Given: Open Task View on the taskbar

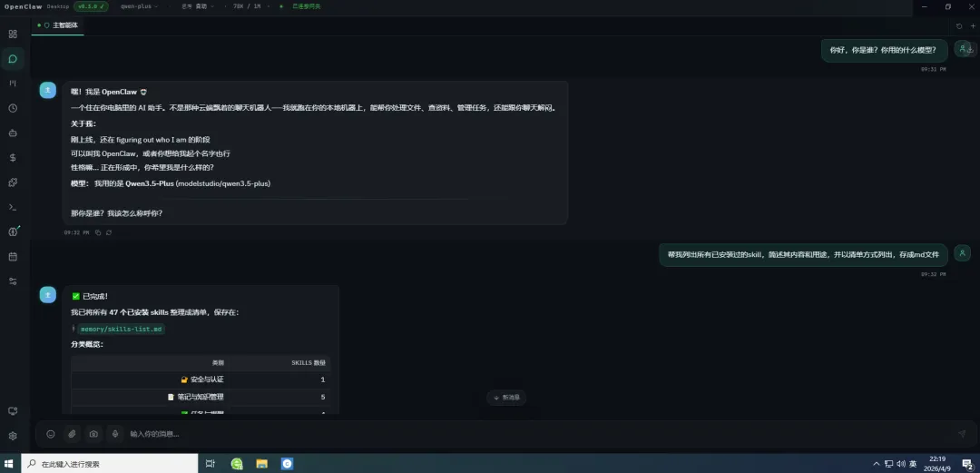Looking at the screenshot, I should [211, 464].
